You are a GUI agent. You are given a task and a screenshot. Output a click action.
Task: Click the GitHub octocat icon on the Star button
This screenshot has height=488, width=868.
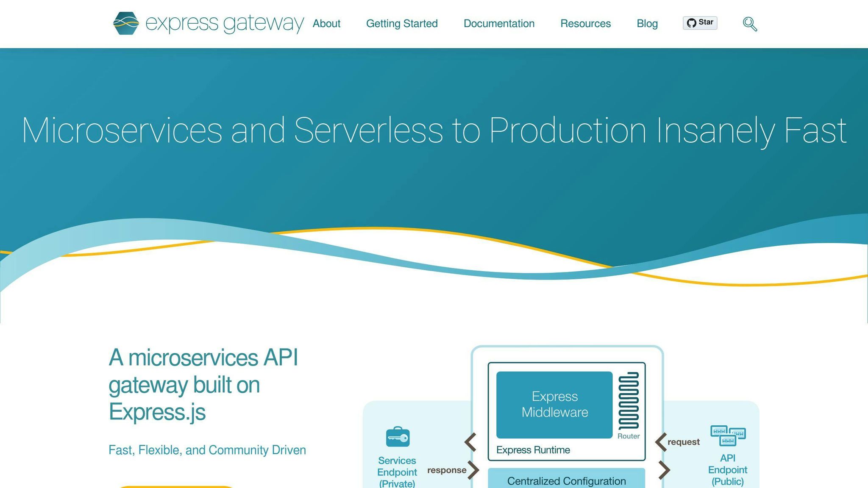coord(692,23)
